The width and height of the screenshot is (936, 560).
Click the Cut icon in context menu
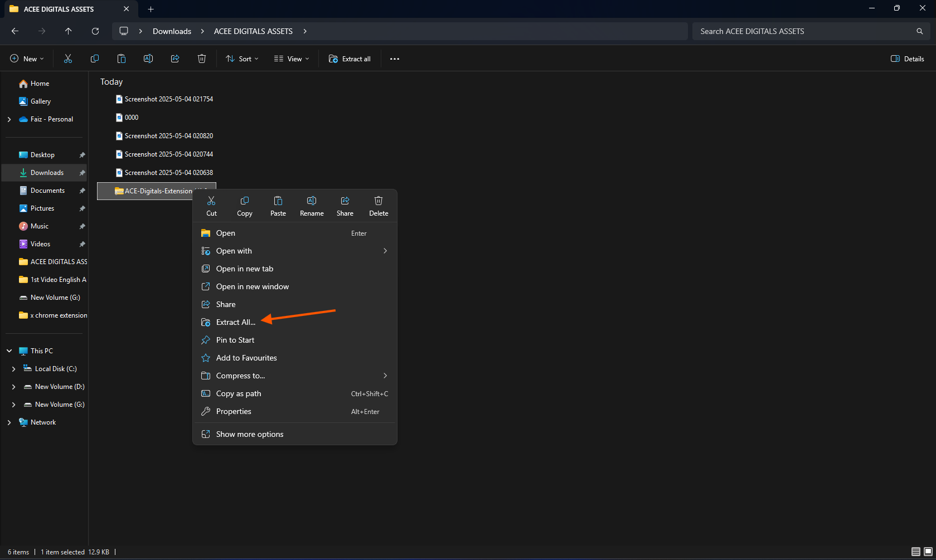click(211, 201)
